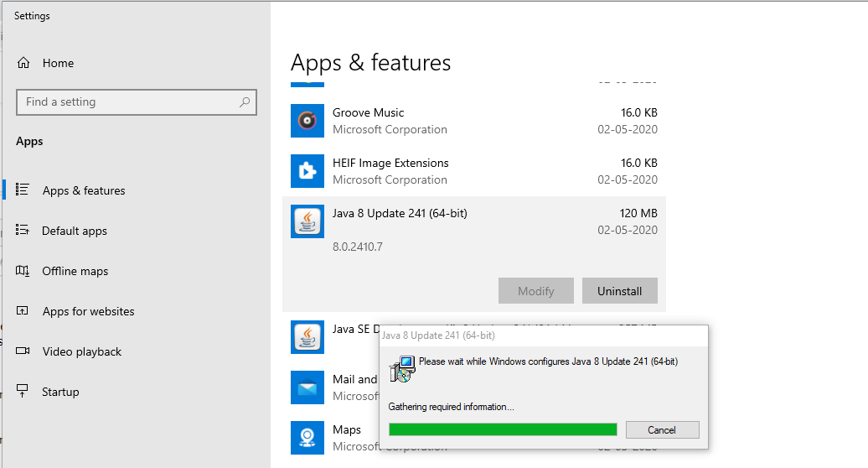Image resolution: width=868 pixels, height=468 pixels.
Task: Click the Apps for websites icon
Action: tap(22, 310)
